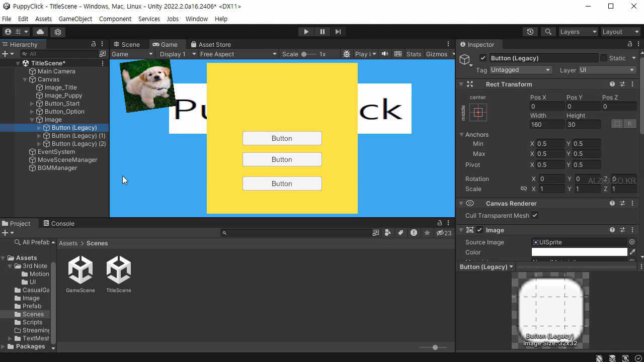Open the Hierarchy panel options menu
Image resolution: width=644 pixels, height=362 pixels.
click(102, 44)
